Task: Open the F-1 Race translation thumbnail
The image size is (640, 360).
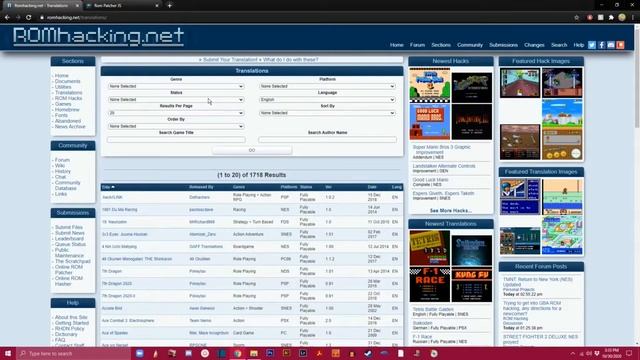Action: pyautogui.click(x=430, y=285)
